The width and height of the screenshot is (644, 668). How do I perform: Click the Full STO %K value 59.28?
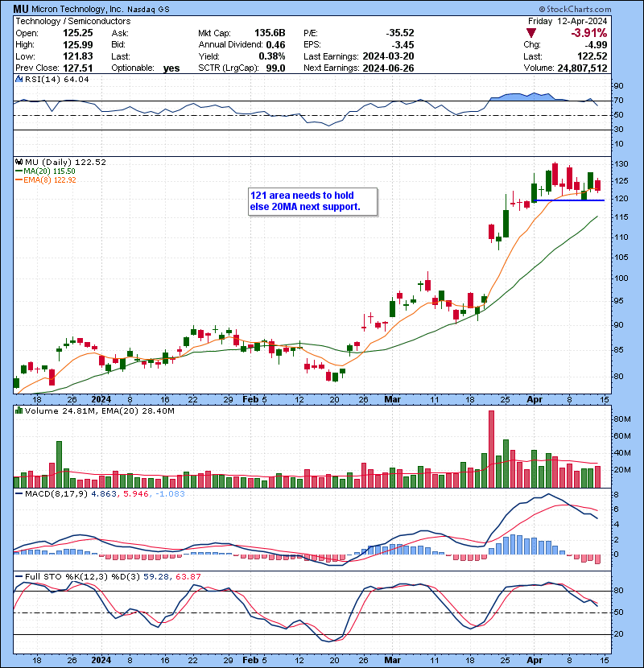tap(155, 576)
